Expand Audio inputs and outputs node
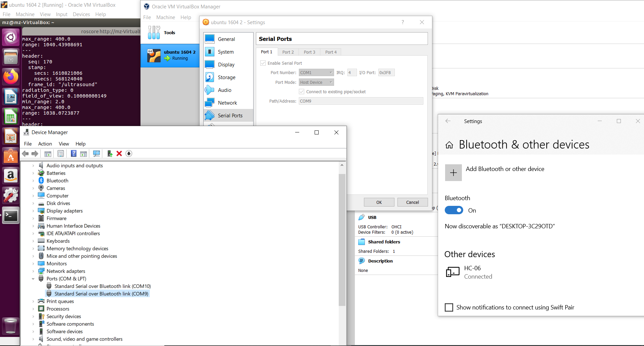The width and height of the screenshot is (644, 346). click(33, 166)
